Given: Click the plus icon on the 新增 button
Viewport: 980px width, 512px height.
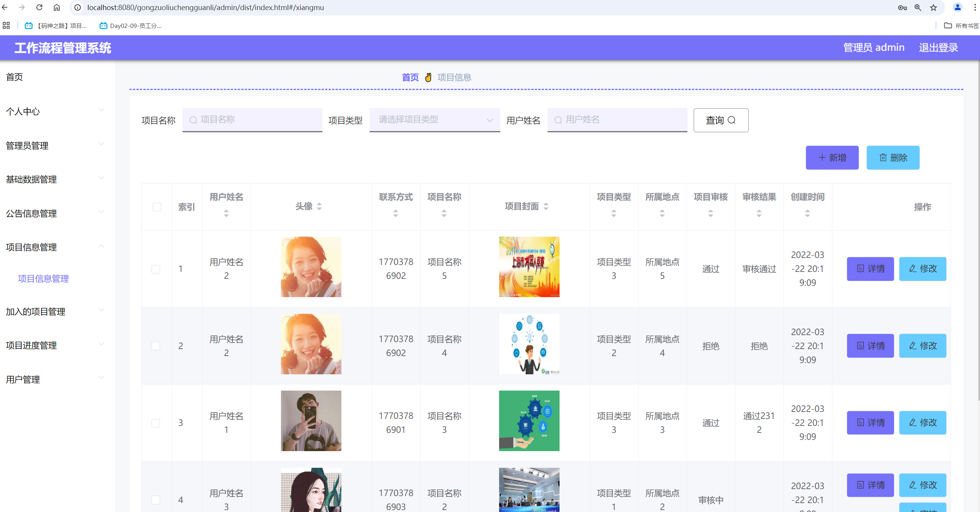Looking at the screenshot, I should 822,157.
